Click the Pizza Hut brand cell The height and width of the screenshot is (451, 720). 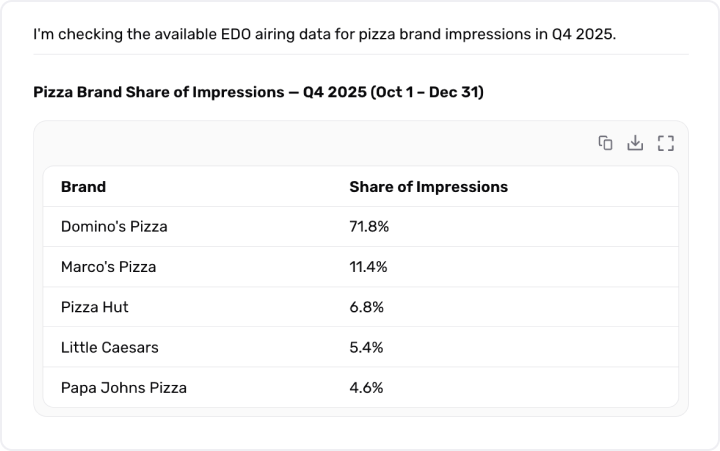[x=94, y=307]
